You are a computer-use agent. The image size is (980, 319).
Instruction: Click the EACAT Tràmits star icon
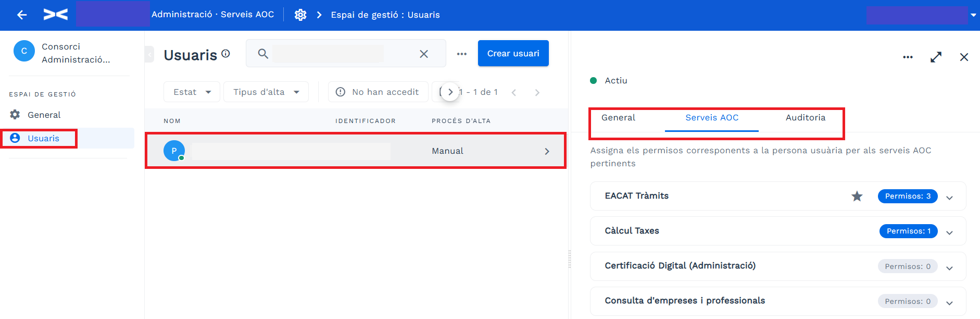coord(857,196)
